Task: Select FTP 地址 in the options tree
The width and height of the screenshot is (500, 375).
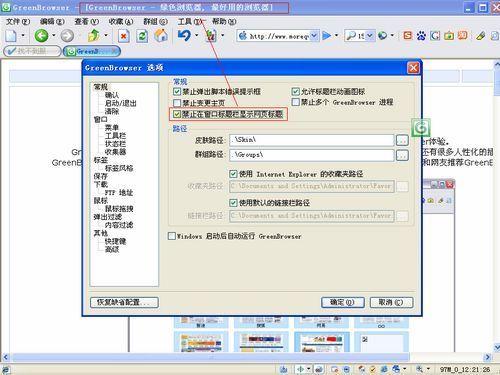Action: (119, 192)
